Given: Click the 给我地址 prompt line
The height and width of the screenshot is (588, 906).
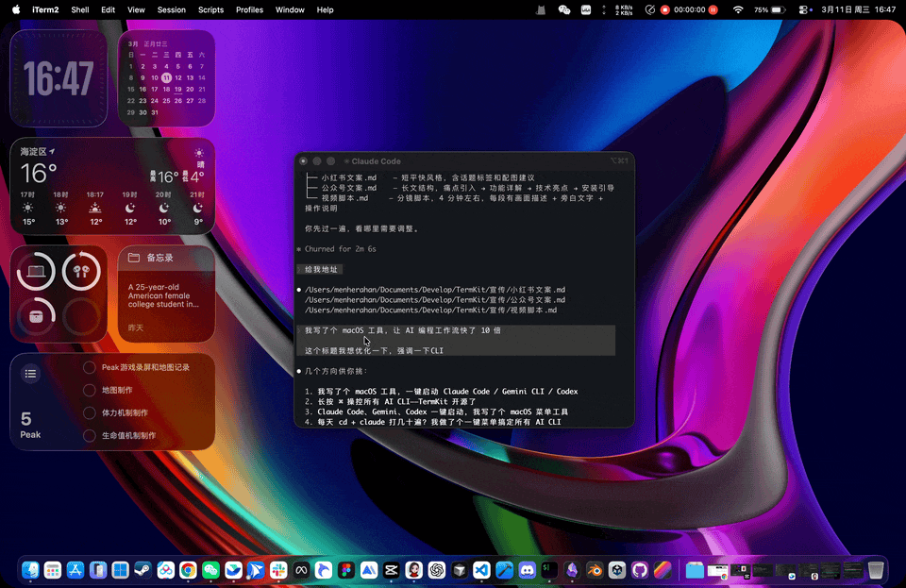Looking at the screenshot, I should click(x=321, y=269).
